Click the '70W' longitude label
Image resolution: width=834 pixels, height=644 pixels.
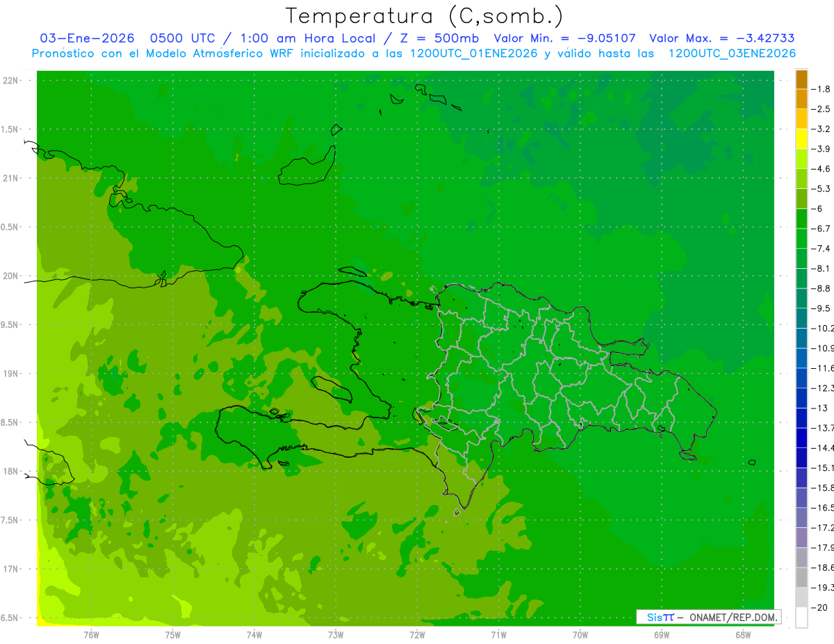pyautogui.click(x=580, y=634)
